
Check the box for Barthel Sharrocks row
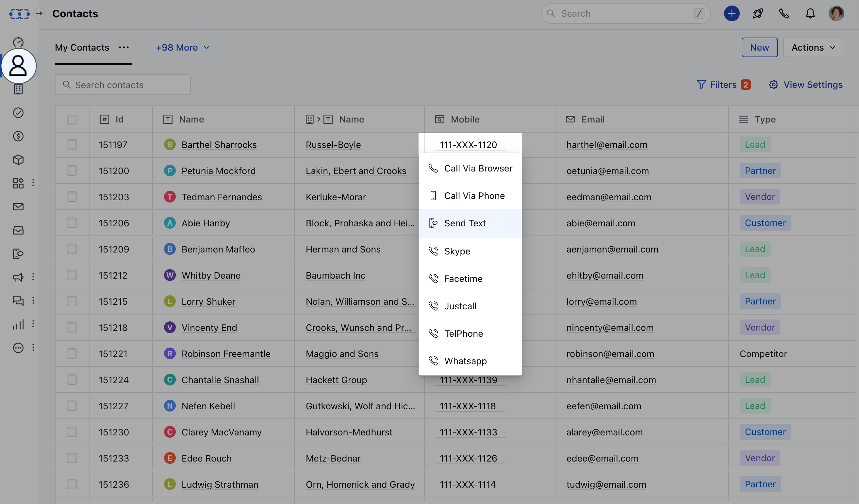click(x=72, y=144)
